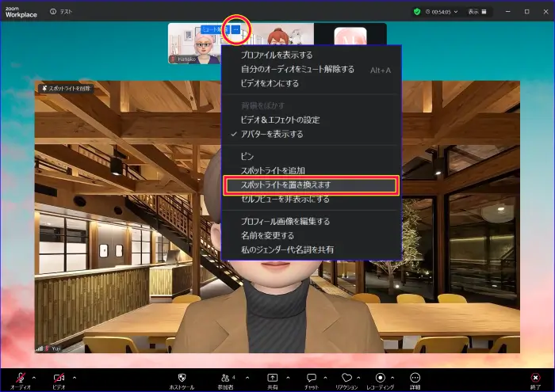
Task: Choose スポットライトを置き換えます
Action: pos(312,185)
